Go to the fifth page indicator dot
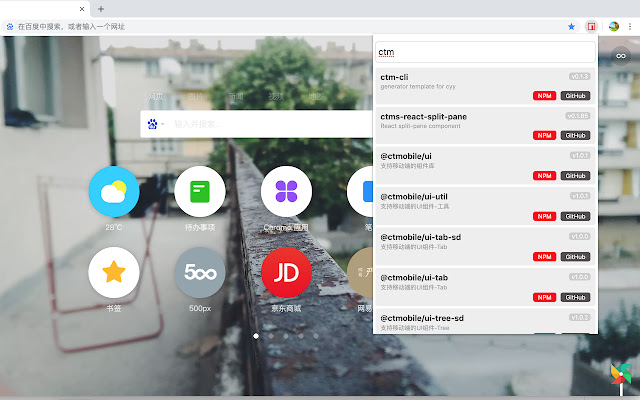This screenshot has height=400, width=640. point(316,336)
